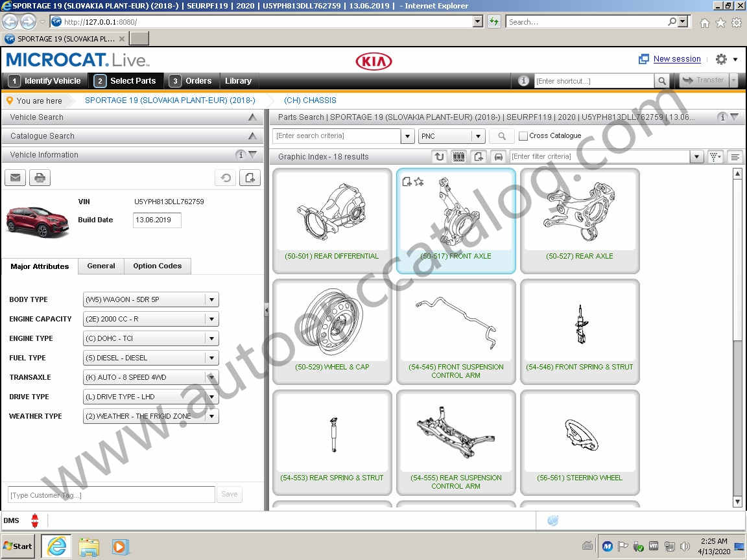Collapse the Parts Search panel arrow

(735, 117)
